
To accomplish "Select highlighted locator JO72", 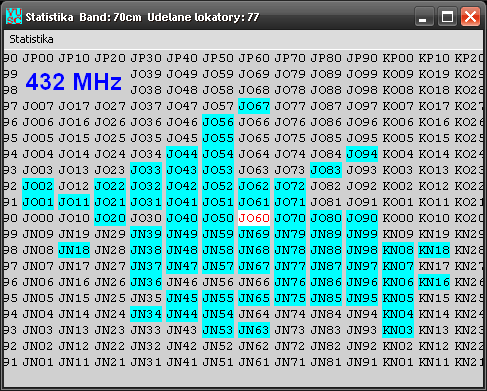I will tap(290, 186).
